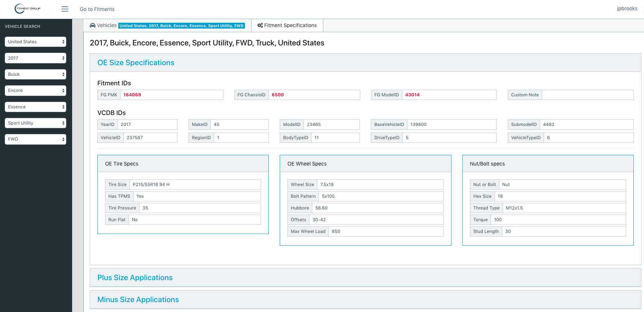Click the Nut/Bolt specs panel header
This screenshot has width=644, height=312.
tap(548, 164)
